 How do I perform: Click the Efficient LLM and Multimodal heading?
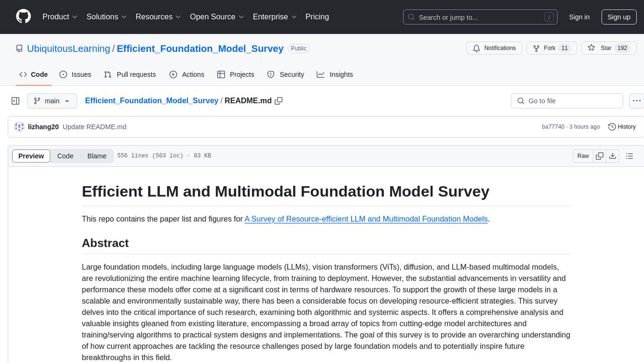(x=286, y=191)
